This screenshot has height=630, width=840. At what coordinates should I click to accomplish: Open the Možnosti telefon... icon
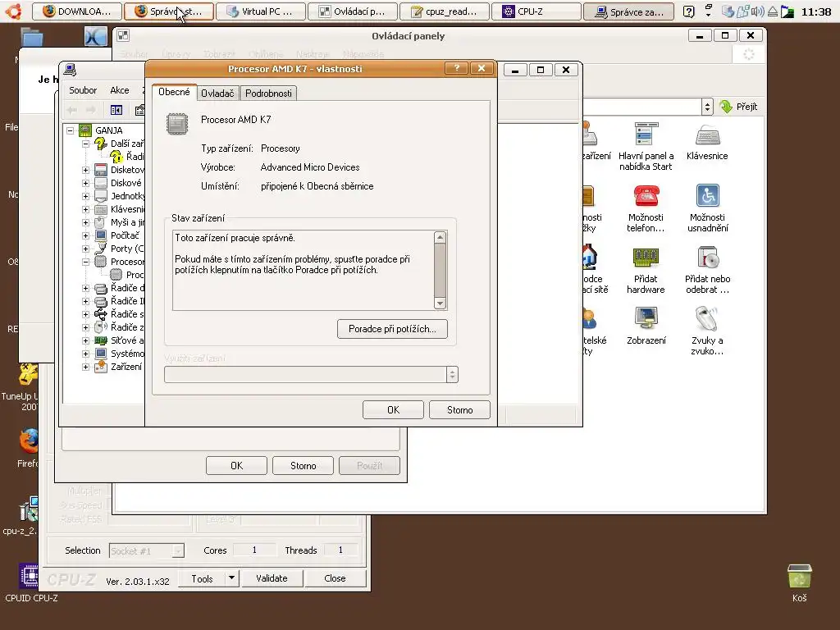pyautogui.click(x=646, y=208)
